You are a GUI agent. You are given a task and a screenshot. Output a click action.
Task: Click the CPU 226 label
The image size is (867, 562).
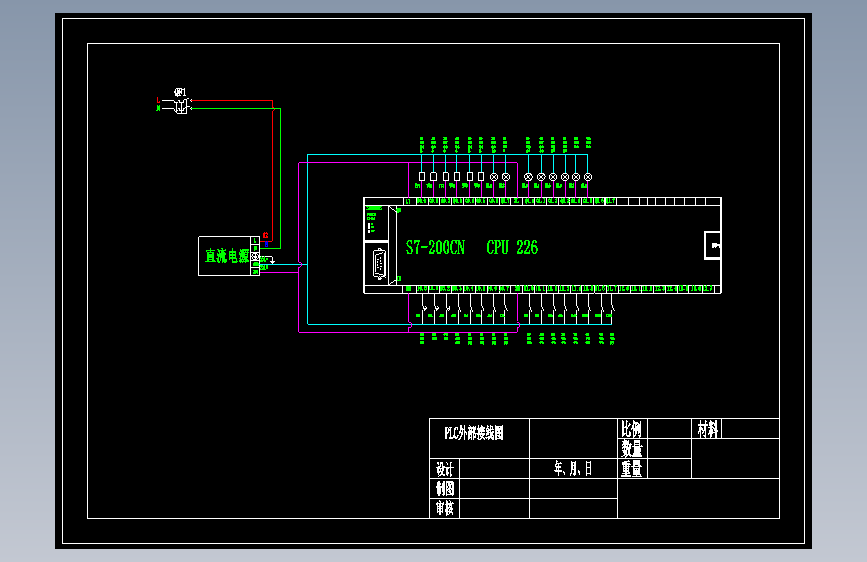pos(512,248)
